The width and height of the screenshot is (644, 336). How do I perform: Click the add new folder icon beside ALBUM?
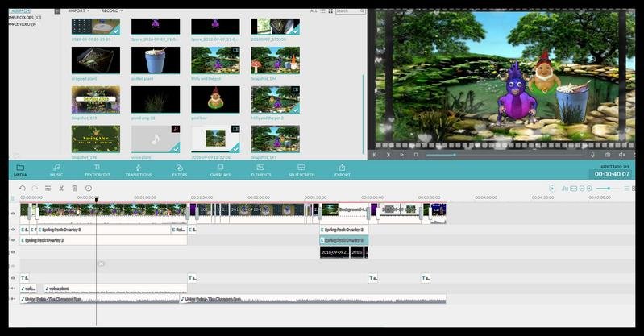click(x=57, y=11)
